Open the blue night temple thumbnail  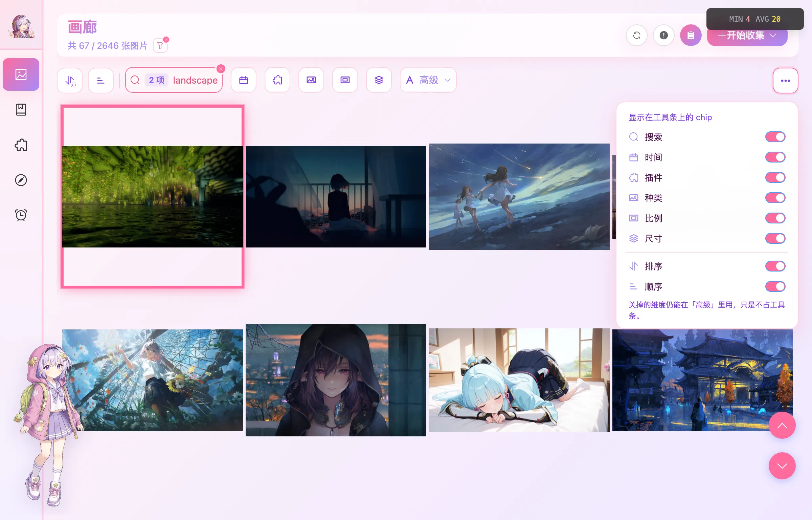[702, 380]
